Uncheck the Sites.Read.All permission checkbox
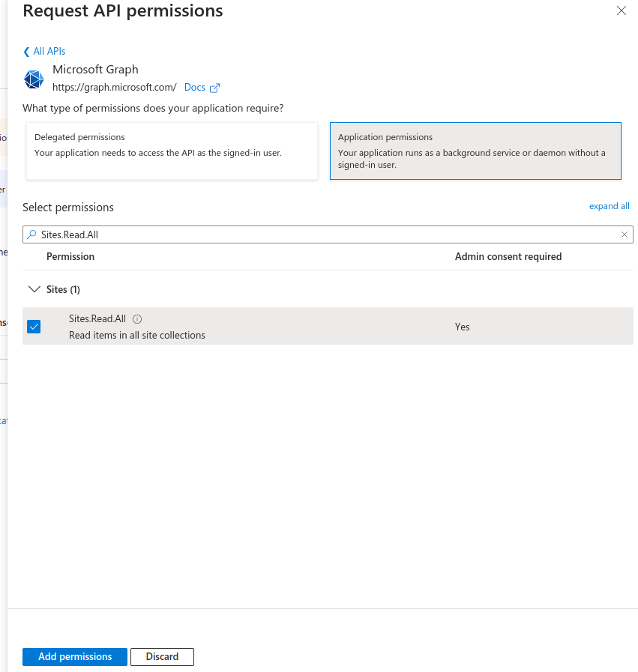Image resolution: width=638 pixels, height=672 pixels. [x=34, y=327]
